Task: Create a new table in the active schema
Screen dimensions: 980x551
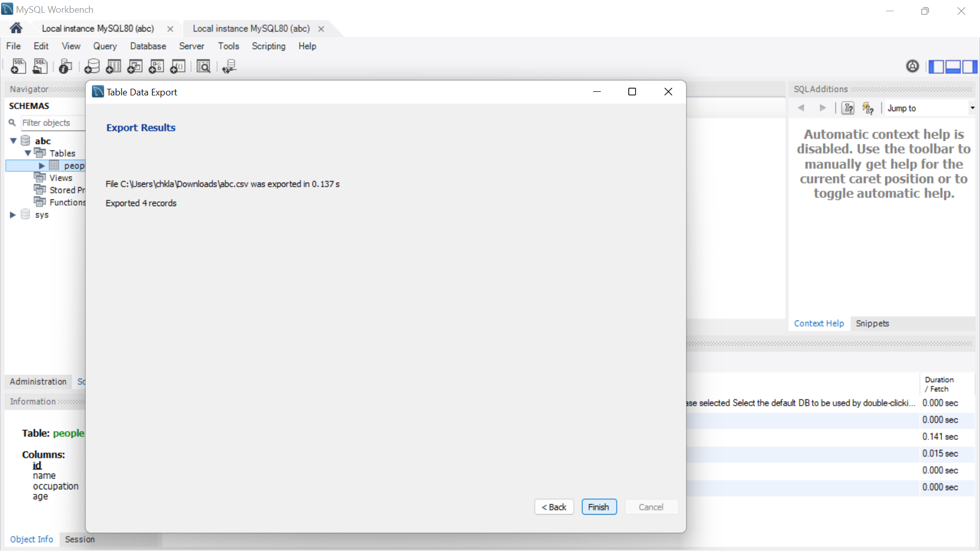Action: 113,66
